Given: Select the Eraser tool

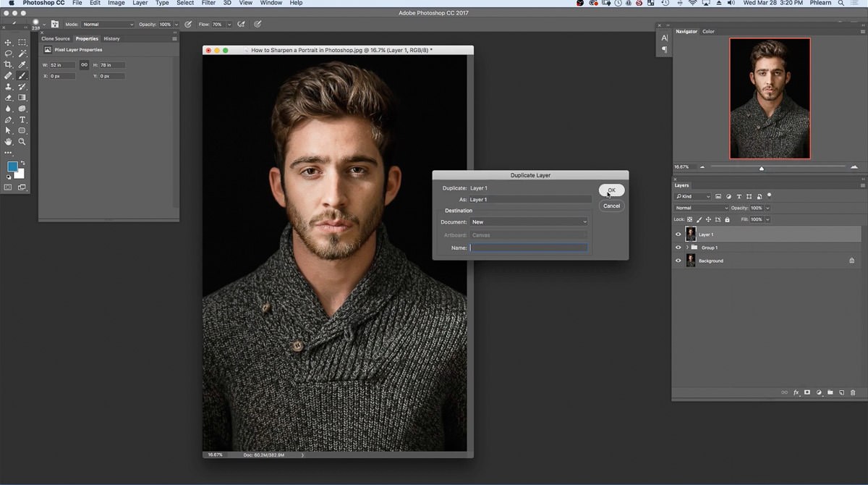Looking at the screenshot, I should (8, 97).
